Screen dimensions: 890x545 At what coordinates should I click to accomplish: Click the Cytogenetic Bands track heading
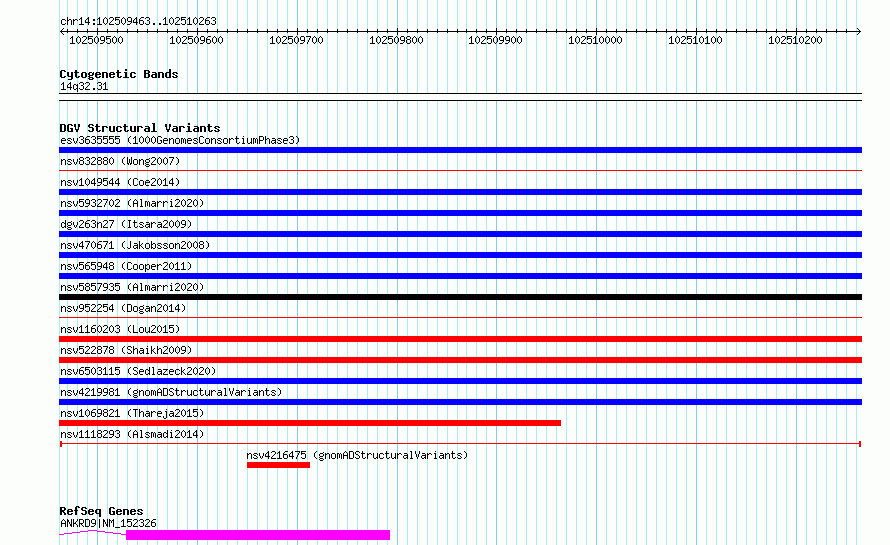click(119, 74)
